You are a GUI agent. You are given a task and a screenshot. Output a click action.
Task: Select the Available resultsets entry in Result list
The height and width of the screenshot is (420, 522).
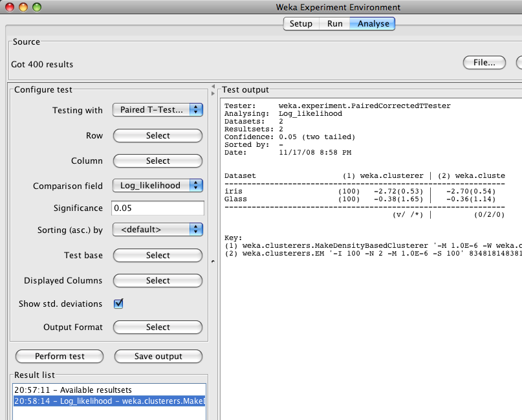(x=109, y=390)
